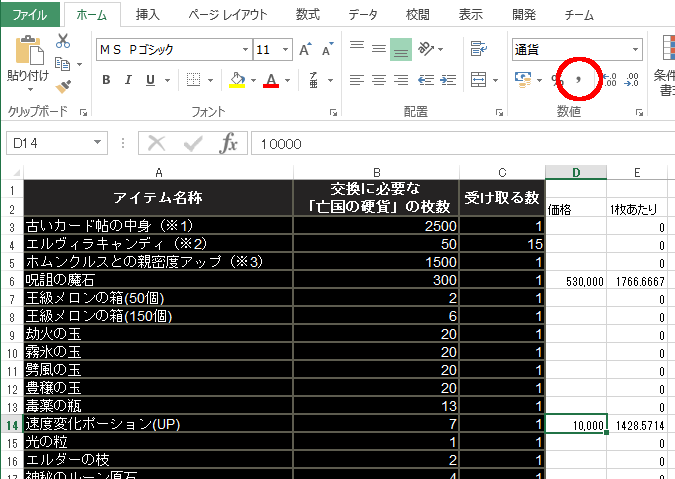
Task: Click the Wrap Text icon
Action: 478,49
